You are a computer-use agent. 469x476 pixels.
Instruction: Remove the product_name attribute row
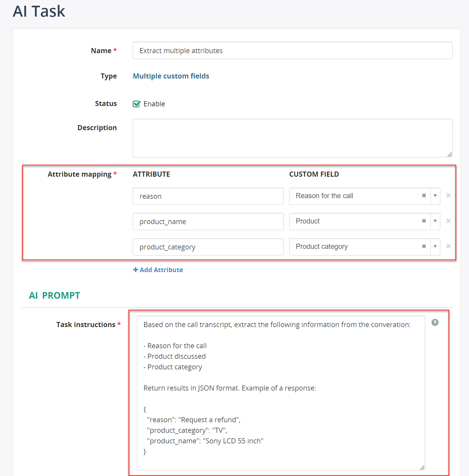click(448, 221)
